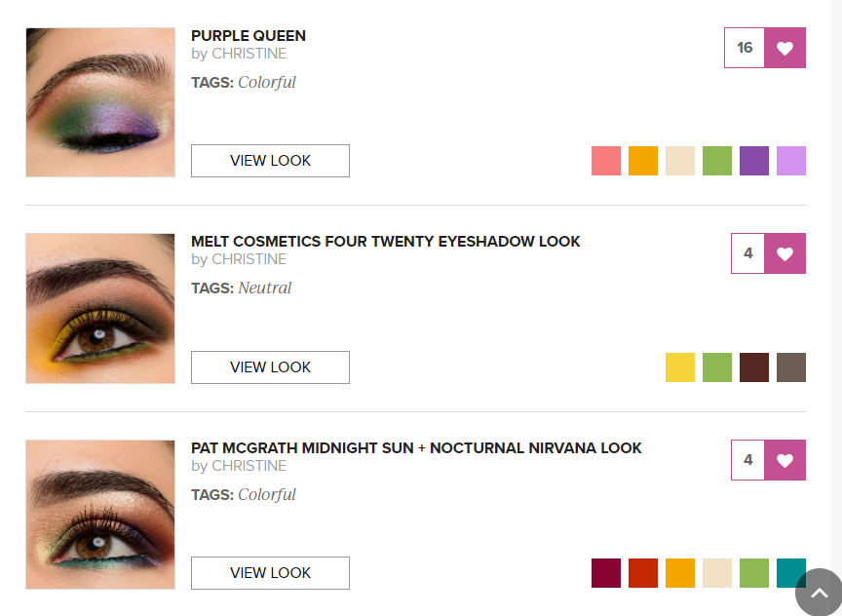
Task: Click heart icon for Melt Cosmetics look
Action: click(785, 253)
